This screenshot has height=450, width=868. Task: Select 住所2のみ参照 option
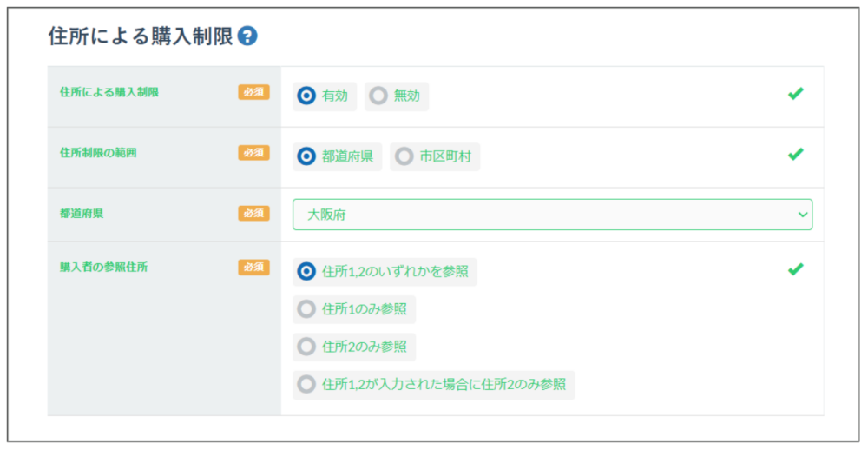[306, 347]
